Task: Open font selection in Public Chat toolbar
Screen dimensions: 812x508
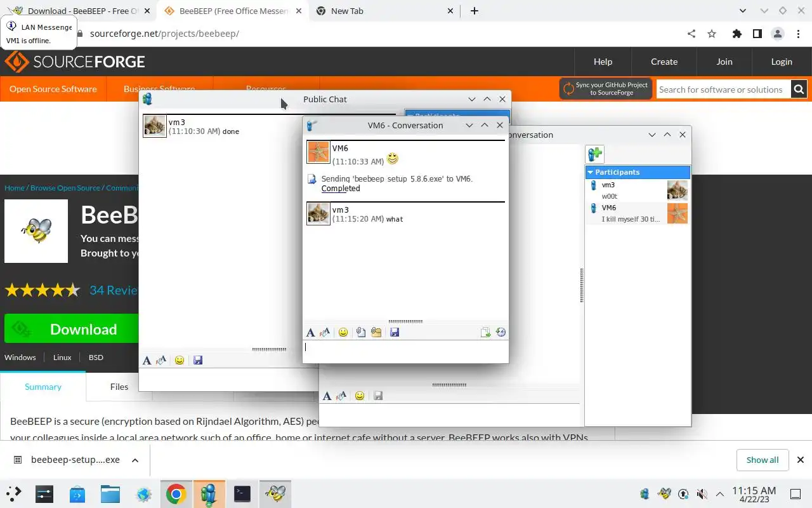Action: 147,360
